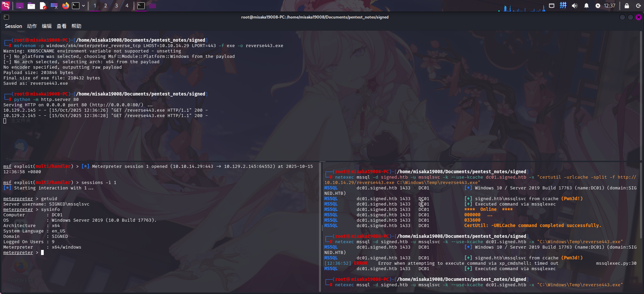Click the 'System Language : en_US' row
644x294 pixels.
pyautogui.click(x=34, y=231)
